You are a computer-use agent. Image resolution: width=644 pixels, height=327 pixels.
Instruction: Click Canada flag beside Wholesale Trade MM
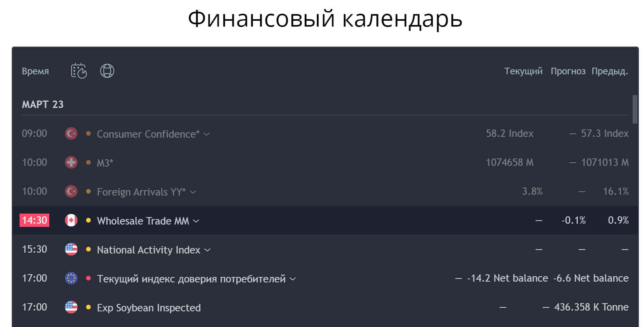71,221
